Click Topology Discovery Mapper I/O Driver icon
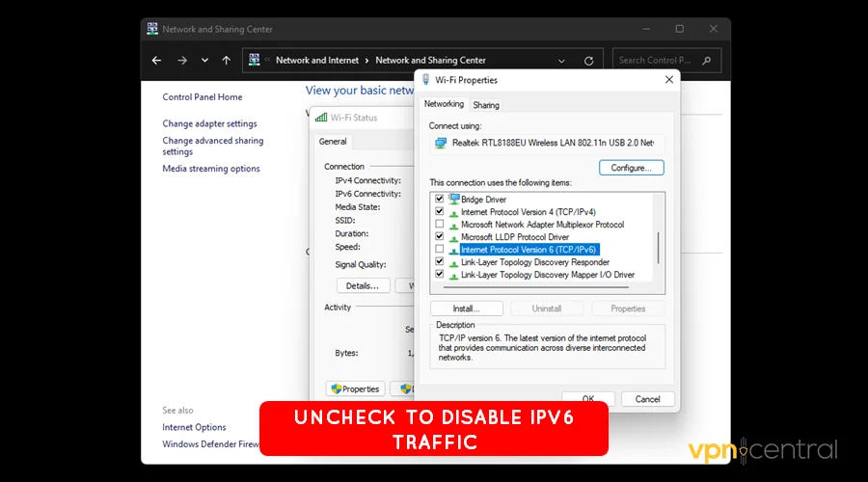 pyautogui.click(x=454, y=275)
